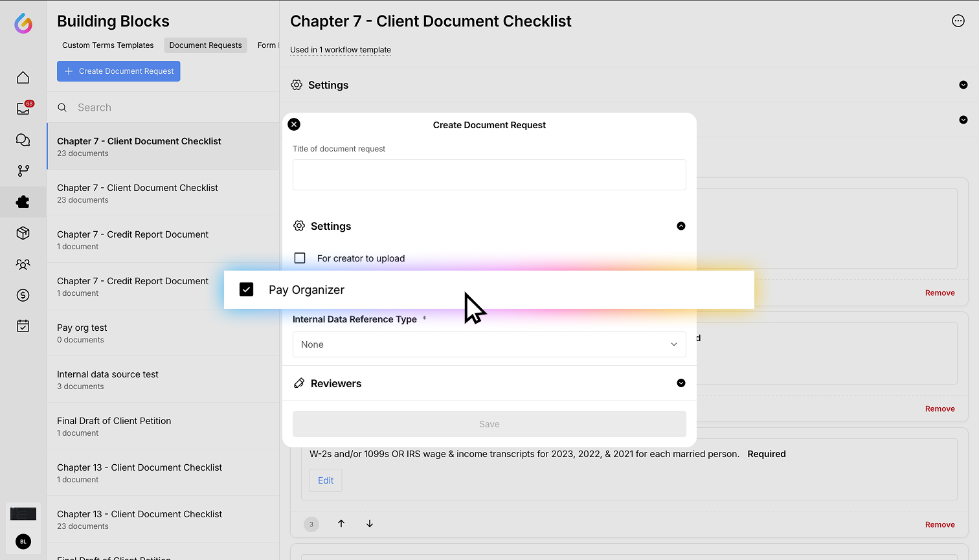Viewport: 979px width, 560px height.
Task: Uncheck the Pay Organizer checkbox
Action: click(x=247, y=289)
